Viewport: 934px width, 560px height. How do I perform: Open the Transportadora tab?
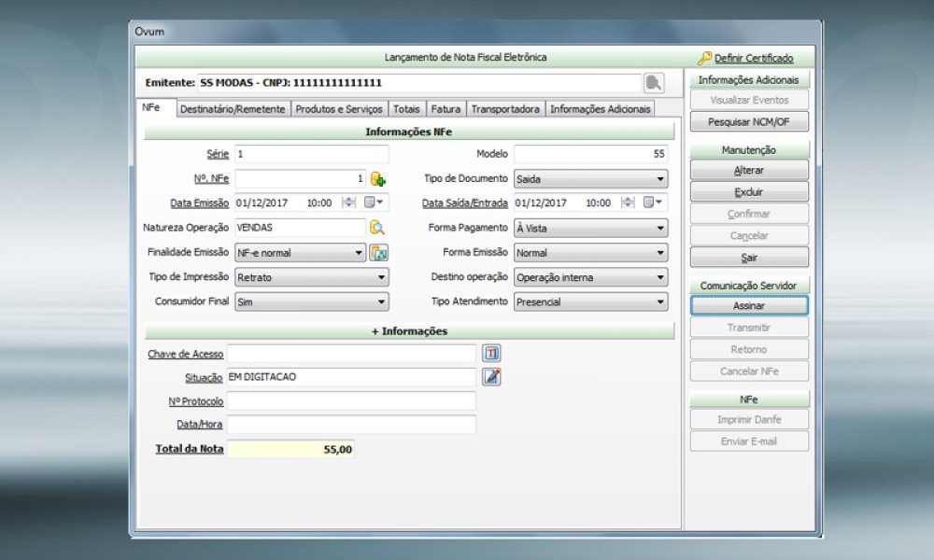[x=504, y=109]
